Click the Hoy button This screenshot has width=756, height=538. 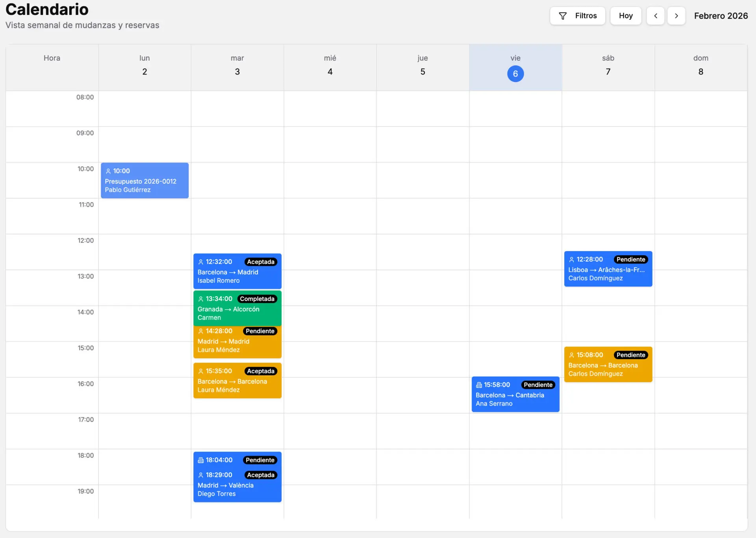point(626,16)
